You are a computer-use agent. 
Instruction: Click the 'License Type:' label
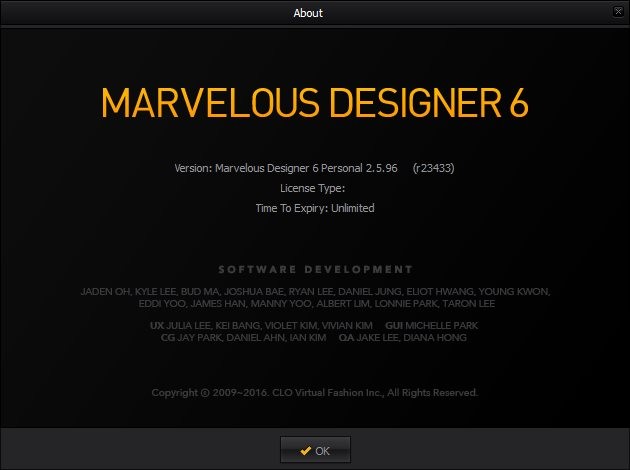pos(313,188)
